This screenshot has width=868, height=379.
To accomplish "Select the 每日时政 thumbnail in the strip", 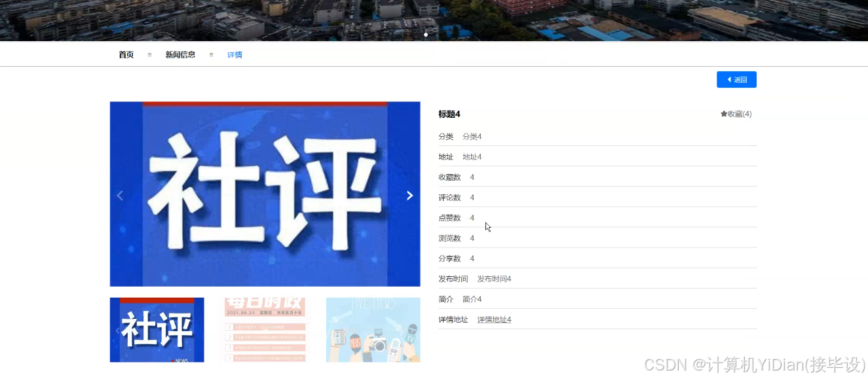I will tap(265, 329).
